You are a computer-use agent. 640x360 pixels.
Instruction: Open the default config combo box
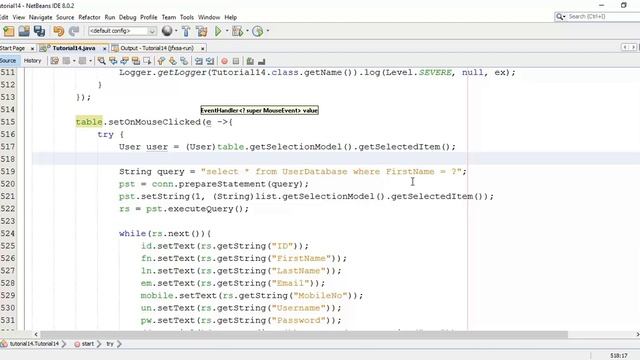[122, 31]
